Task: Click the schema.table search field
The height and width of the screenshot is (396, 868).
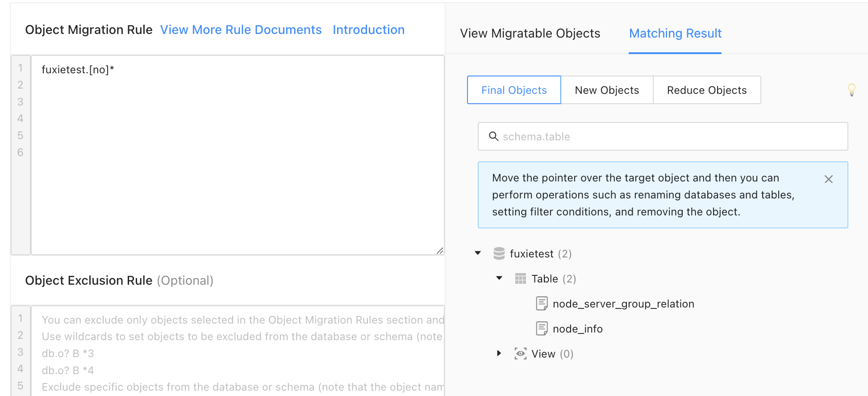Action: pyautogui.click(x=670, y=137)
